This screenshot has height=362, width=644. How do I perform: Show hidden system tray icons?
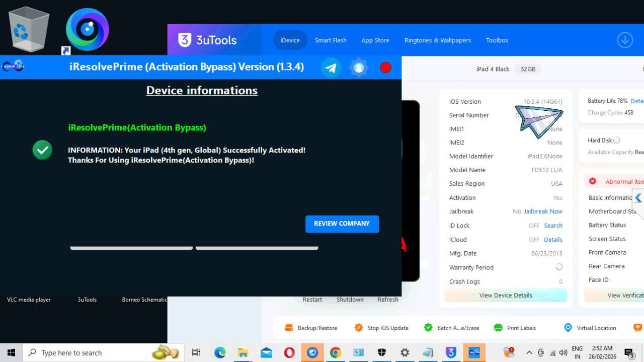tap(529, 352)
